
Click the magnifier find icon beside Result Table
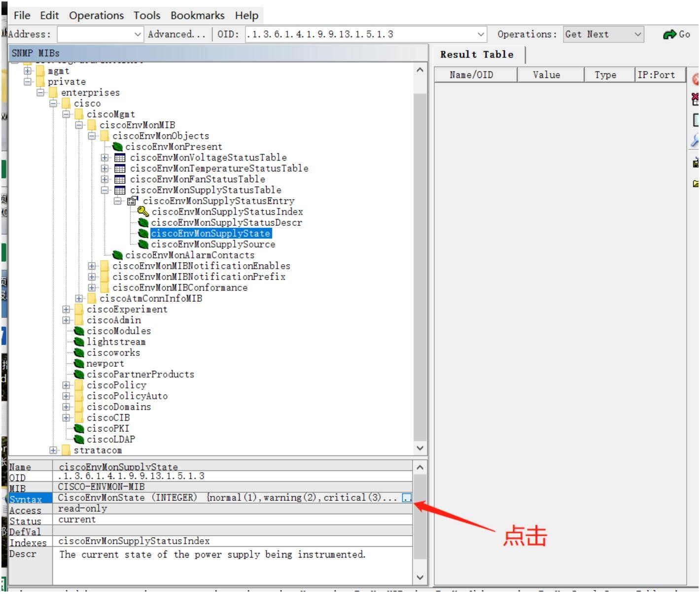coord(695,140)
